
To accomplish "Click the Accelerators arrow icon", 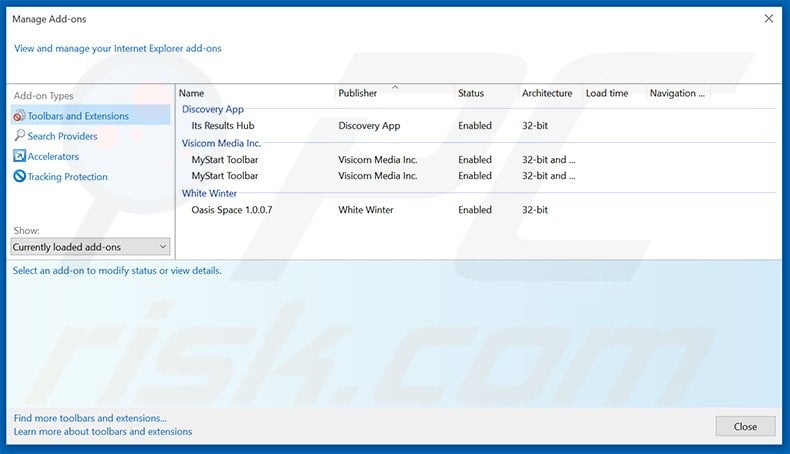I will click(19, 156).
